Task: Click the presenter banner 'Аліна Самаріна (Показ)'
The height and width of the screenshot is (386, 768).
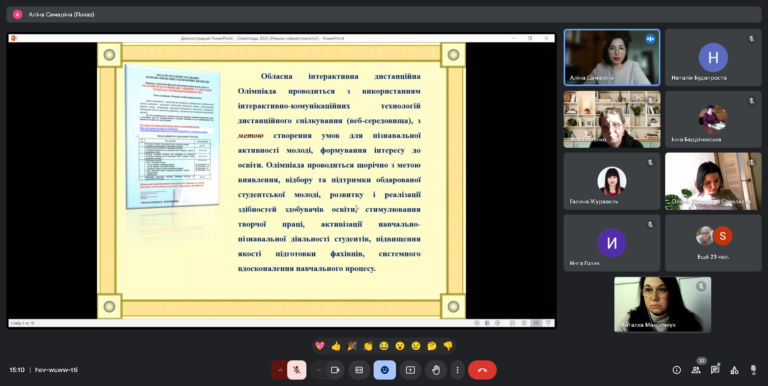Action: [x=384, y=14]
